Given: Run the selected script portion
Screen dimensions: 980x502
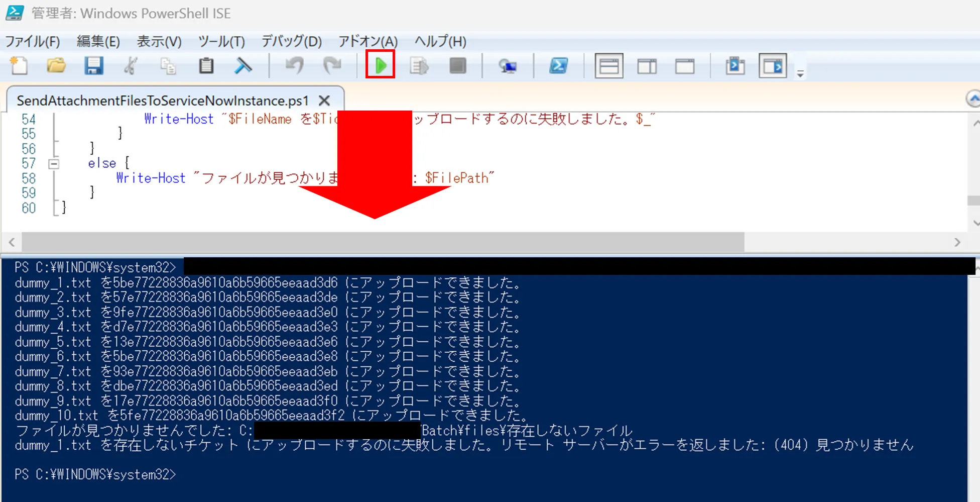Looking at the screenshot, I should coord(419,65).
